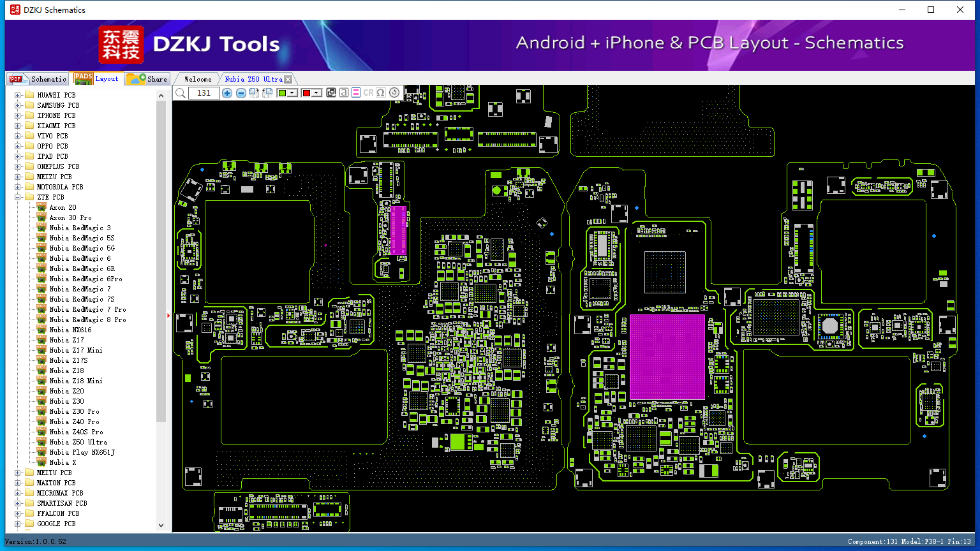Expand the OPPO PCB folder

pos(18,146)
